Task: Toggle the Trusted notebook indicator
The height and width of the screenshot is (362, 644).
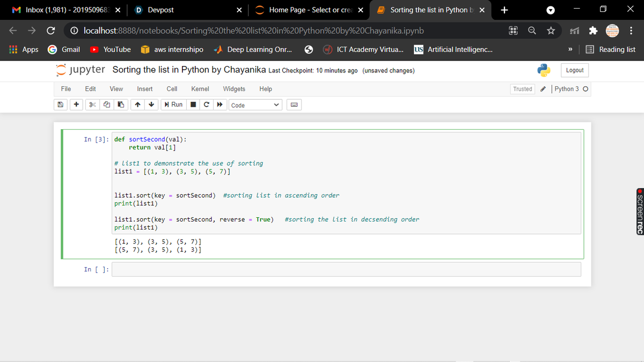Action: click(523, 89)
